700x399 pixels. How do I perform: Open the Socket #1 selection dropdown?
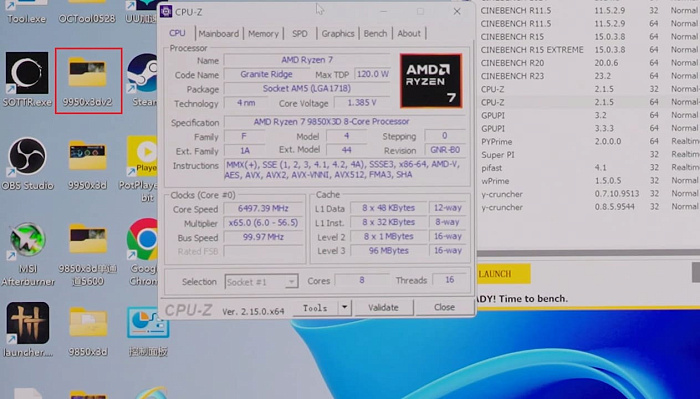click(x=261, y=282)
